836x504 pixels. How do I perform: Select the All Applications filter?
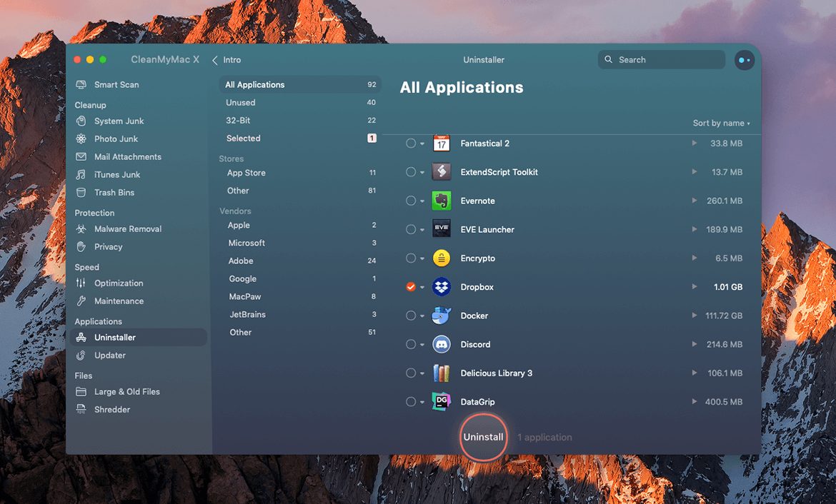tap(300, 85)
